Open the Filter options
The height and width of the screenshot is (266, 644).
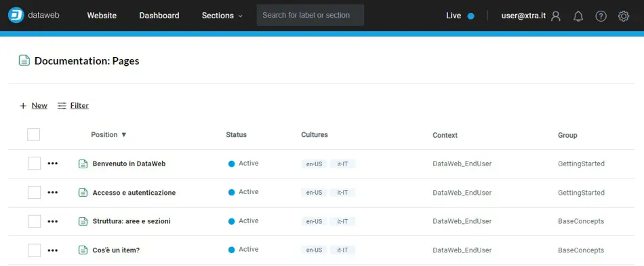click(79, 106)
